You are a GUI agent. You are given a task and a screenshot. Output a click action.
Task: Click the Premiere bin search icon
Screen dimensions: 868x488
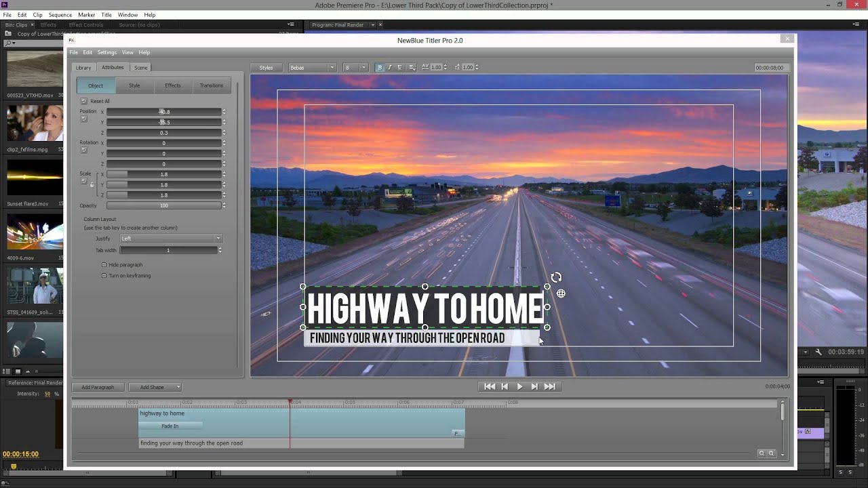click(8, 43)
